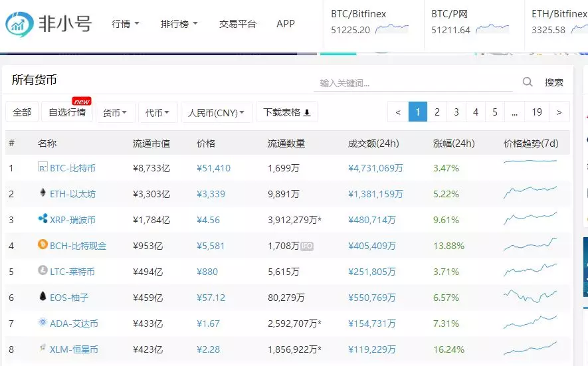Click the pagination ellipsis button
Image resolution: width=588 pixels, height=366 pixels.
514,112
